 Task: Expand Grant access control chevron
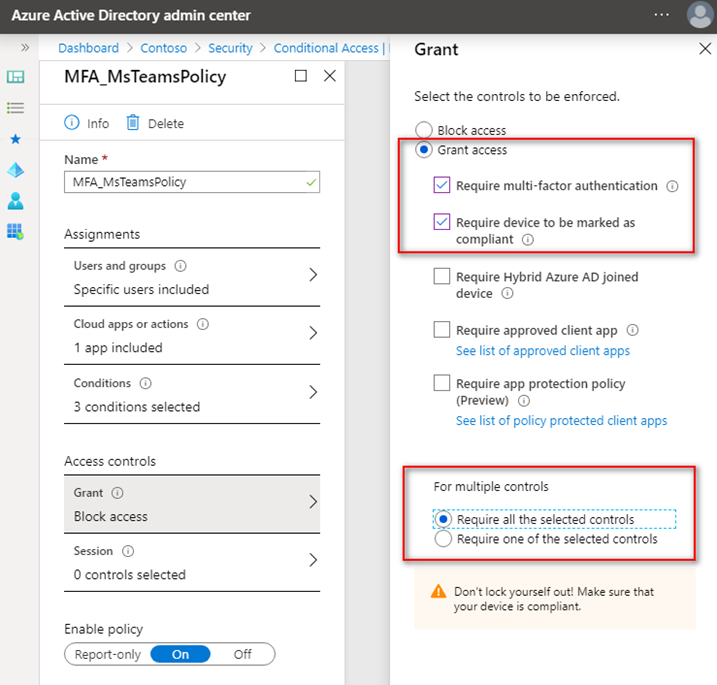coord(313,502)
